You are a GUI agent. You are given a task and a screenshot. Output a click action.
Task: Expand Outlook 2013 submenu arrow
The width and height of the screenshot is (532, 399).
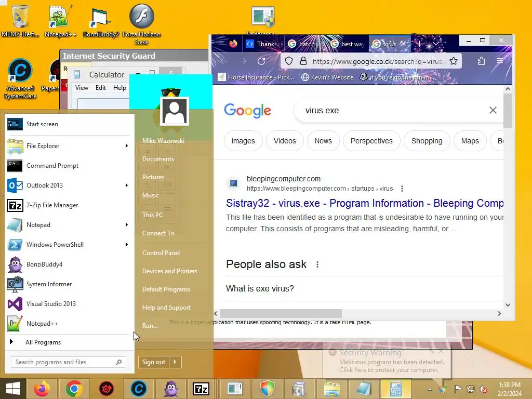(x=126, y=185)
